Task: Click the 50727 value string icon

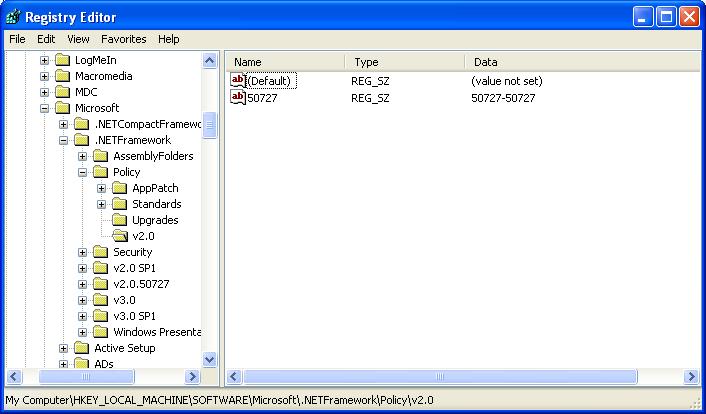Action: pyautogui.click(x=238, y=97)
